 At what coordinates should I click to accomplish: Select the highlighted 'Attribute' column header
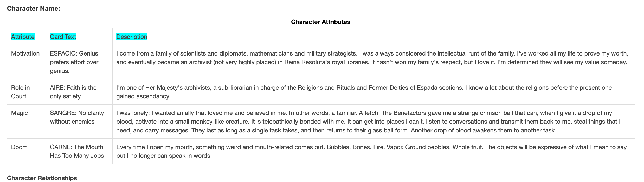(23, 37)
